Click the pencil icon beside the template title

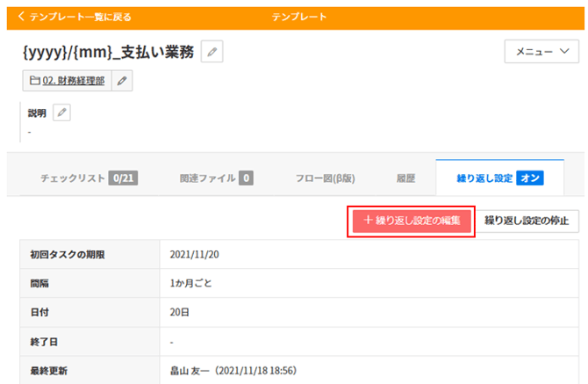click(x=212, y=53)
